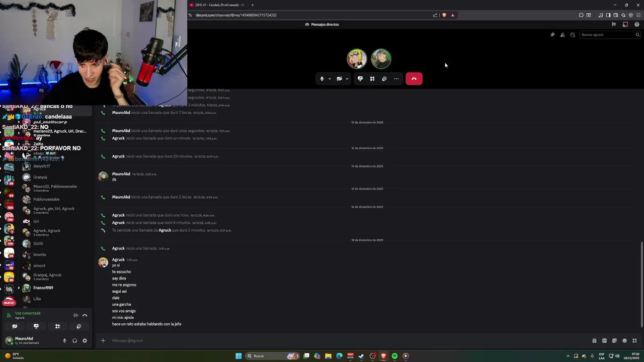
Task: Open the Windows Start menu
Action: coord(238,356)
